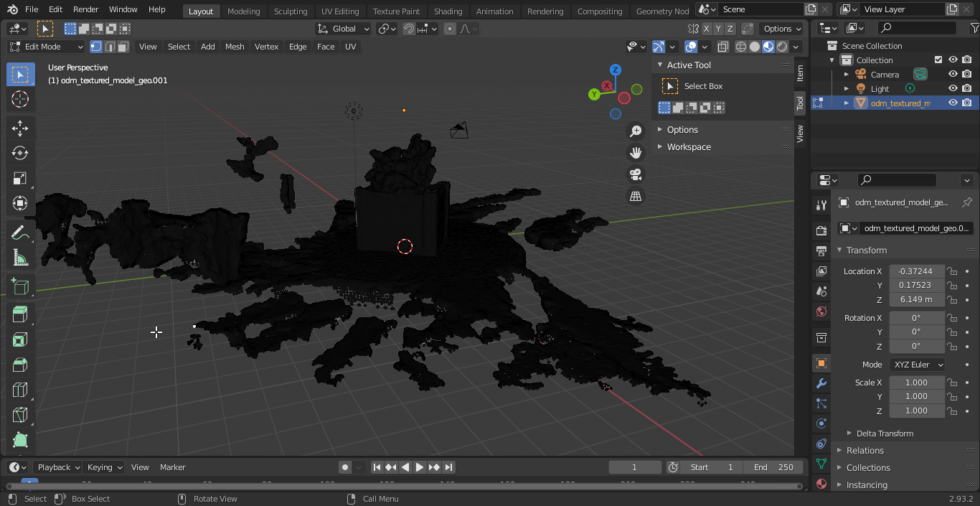
Task: Select the Rotate tool
Action: 20,153
